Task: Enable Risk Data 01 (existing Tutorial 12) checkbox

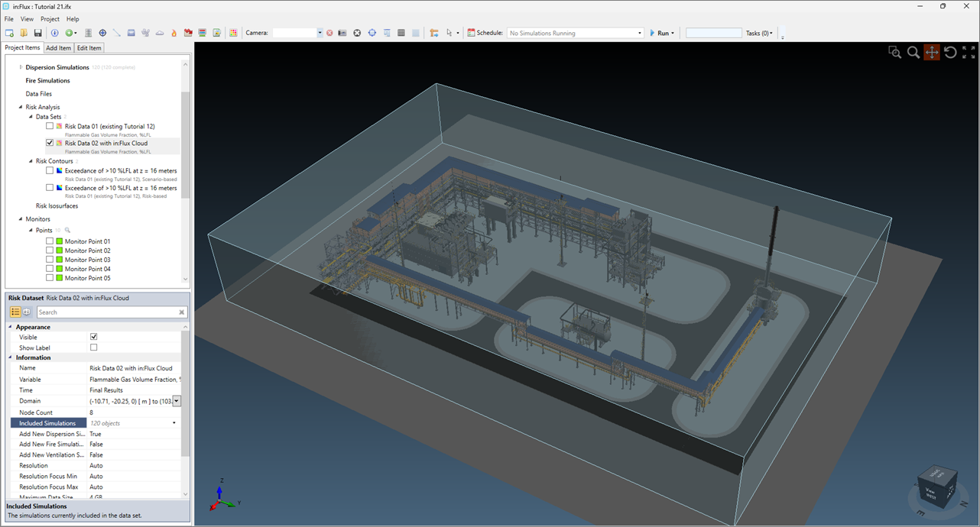Action: [50, 126]
